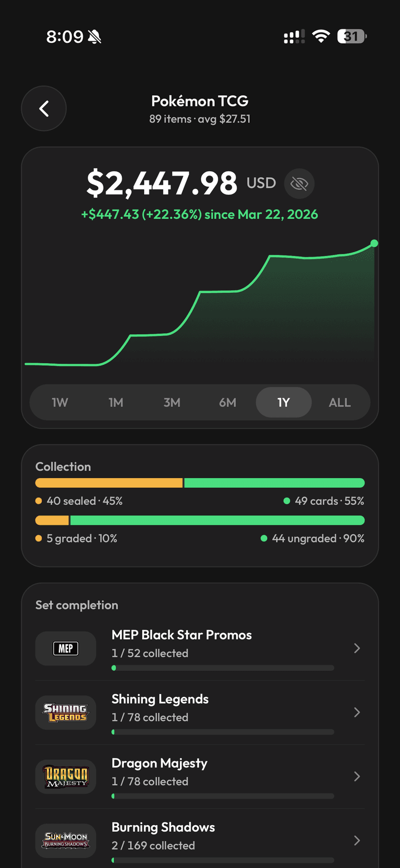Tap the $2,447.98 portfolio value
Viewport: 400px width, 868px height.
[x=162, y=184]
